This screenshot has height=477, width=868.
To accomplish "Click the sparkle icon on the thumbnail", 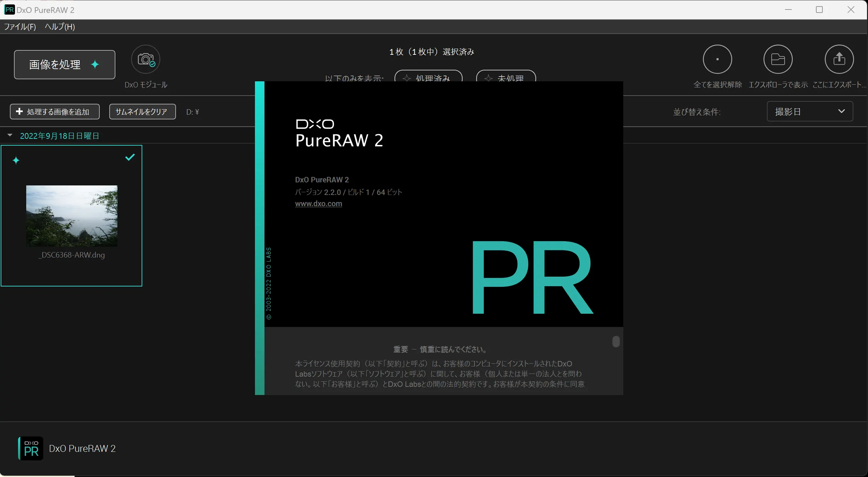I will (x=16, y=161).
